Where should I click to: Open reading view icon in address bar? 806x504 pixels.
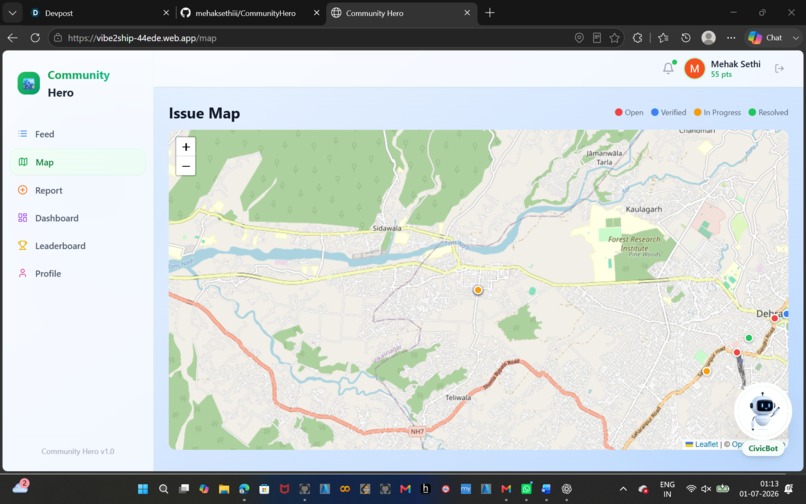click(x=597, y=38)
